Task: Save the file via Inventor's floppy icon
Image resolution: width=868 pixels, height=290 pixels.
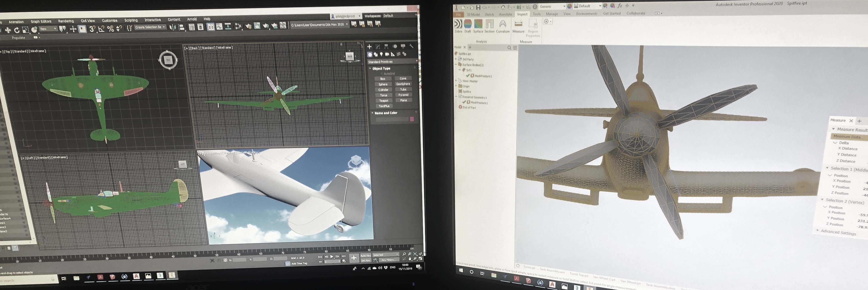Action: coord(478,7)
